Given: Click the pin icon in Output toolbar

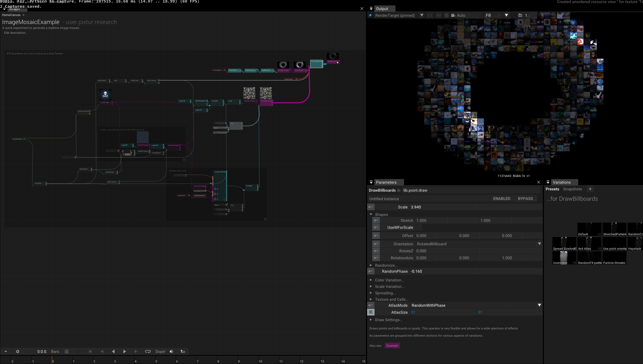Looking at the screenshot, I should point(370,15).
